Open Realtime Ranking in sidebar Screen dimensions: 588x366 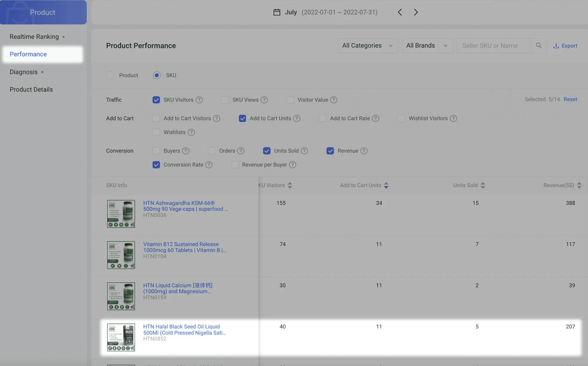(34, 37)
